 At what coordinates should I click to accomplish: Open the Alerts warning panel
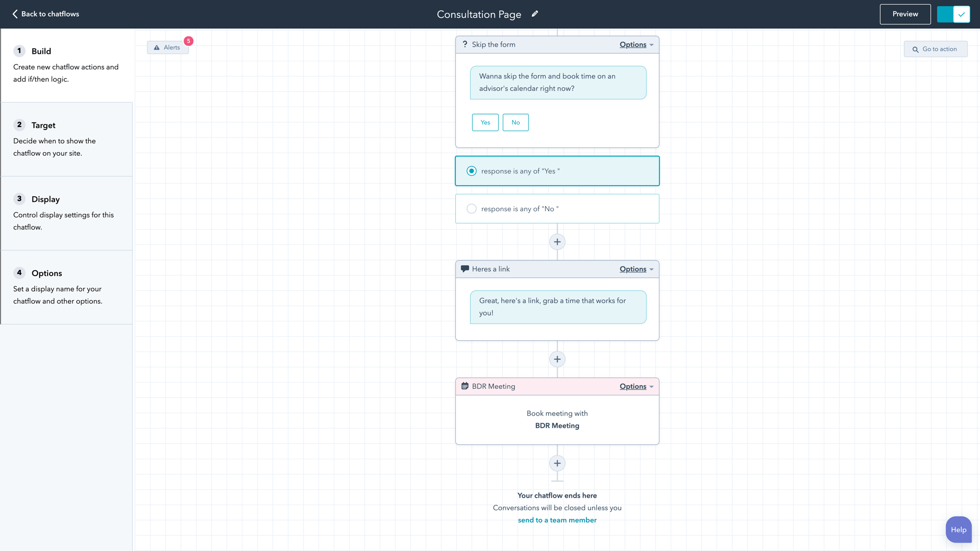coord(167,47)
